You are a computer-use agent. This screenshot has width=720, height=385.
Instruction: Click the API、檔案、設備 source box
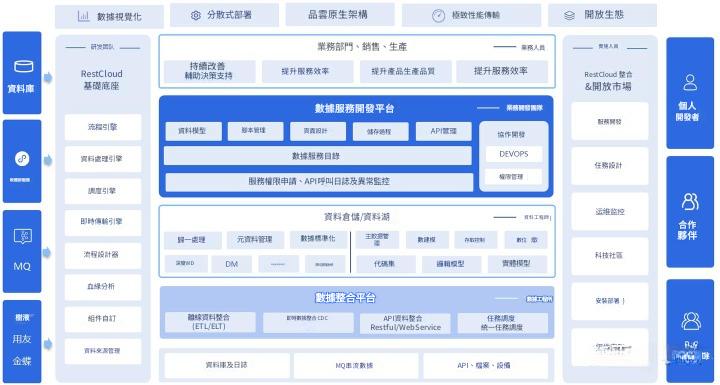(x=485, y=366)
